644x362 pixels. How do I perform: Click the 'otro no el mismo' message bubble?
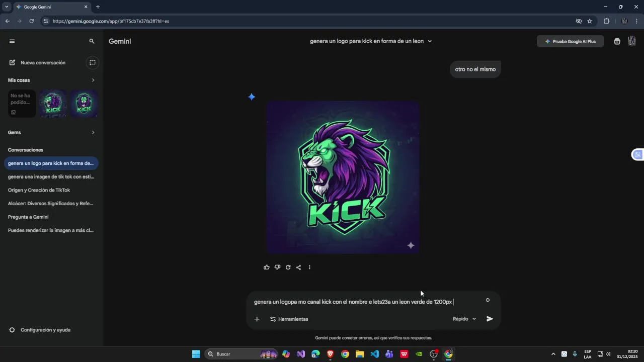pos(475,69)
